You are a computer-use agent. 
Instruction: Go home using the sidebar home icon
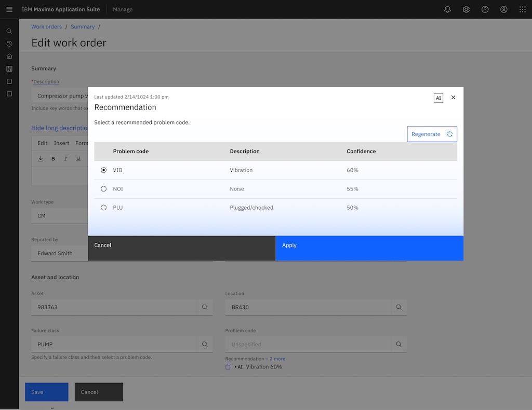[9, 56]
